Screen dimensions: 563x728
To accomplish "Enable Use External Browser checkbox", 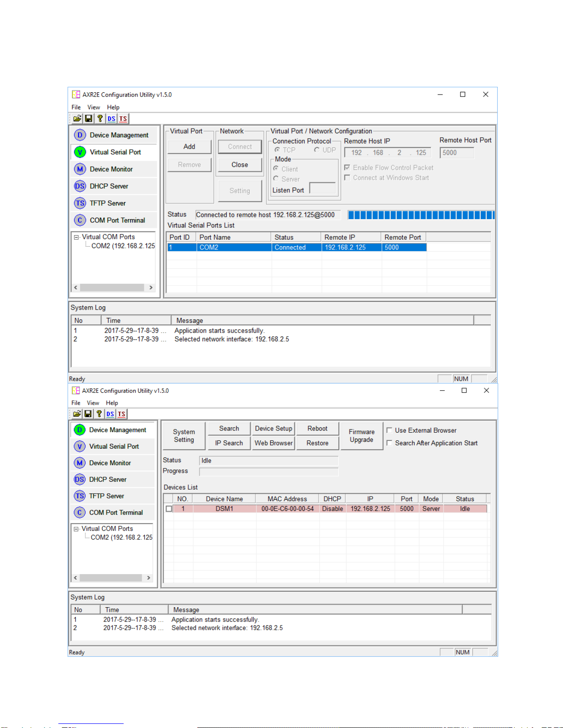I will (389, 430).
